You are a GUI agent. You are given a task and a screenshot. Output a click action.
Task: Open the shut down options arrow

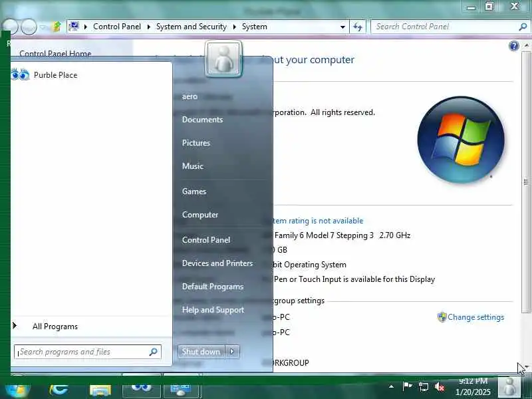(232, 352)
